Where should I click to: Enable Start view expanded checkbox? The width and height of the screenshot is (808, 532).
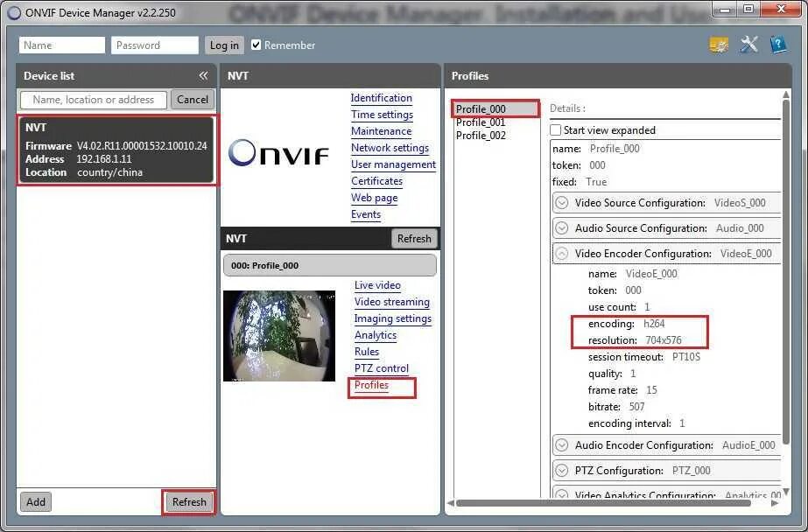(x=556, y=129)
